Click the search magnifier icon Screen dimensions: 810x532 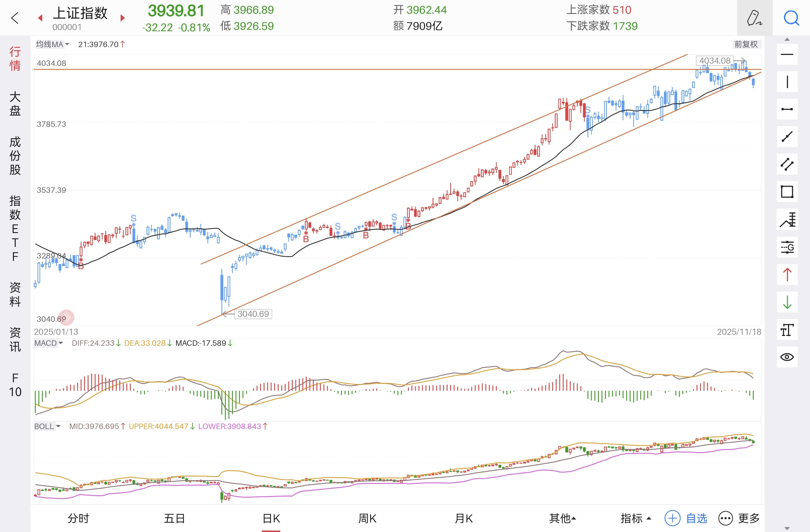coord(791,18)
